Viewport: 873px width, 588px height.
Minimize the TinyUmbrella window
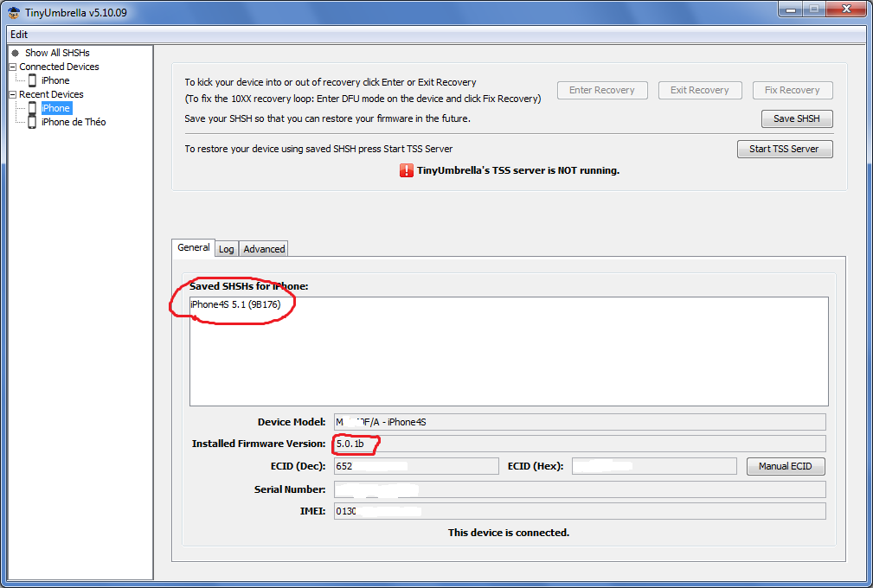tap(790, 9)
